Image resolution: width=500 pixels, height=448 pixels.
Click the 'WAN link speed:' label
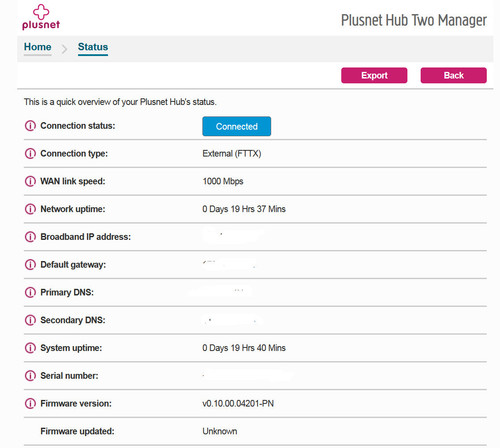coord(73,181)
